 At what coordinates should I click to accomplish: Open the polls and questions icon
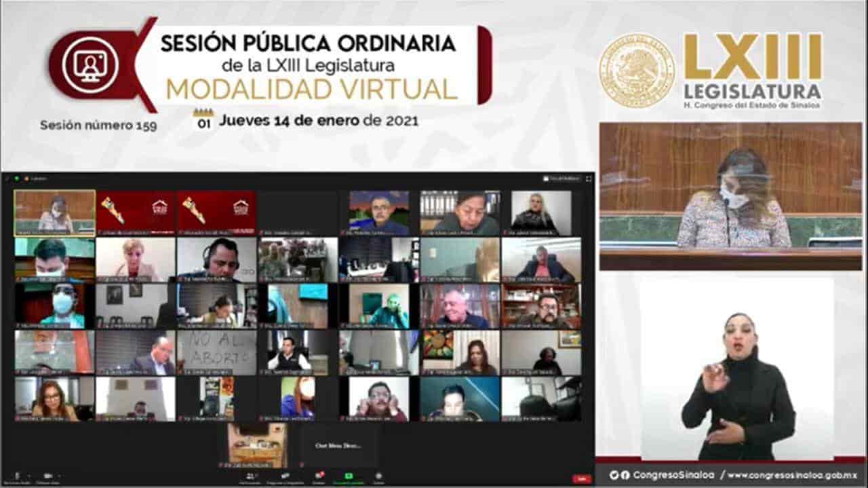286,476
